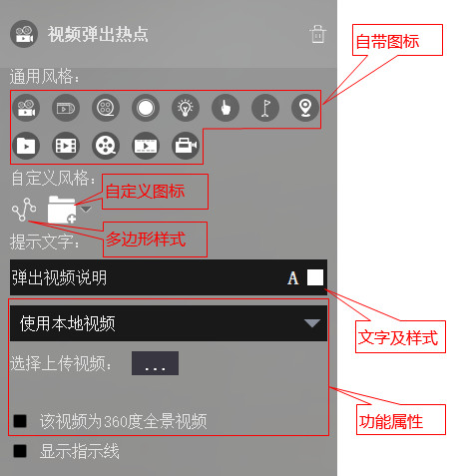
Task: Click the ... browse button for upload video
Action: [x=155, y=363]
